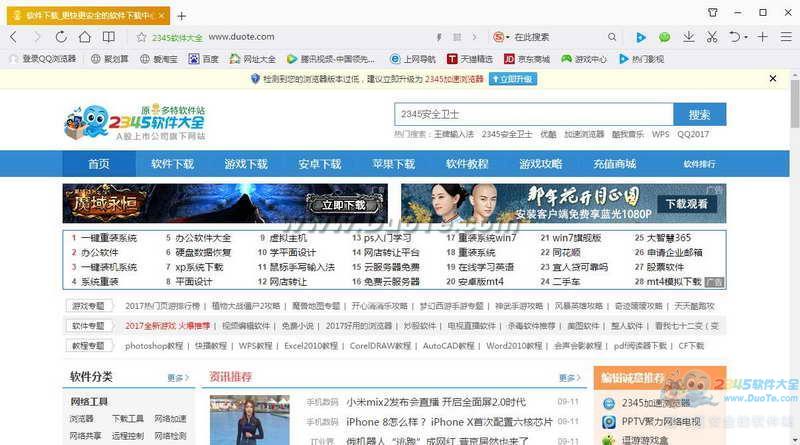This screenshot has height=445, width=800.
Task: Click the page vertical scrollbar thumb
Action: pos(794,104)
